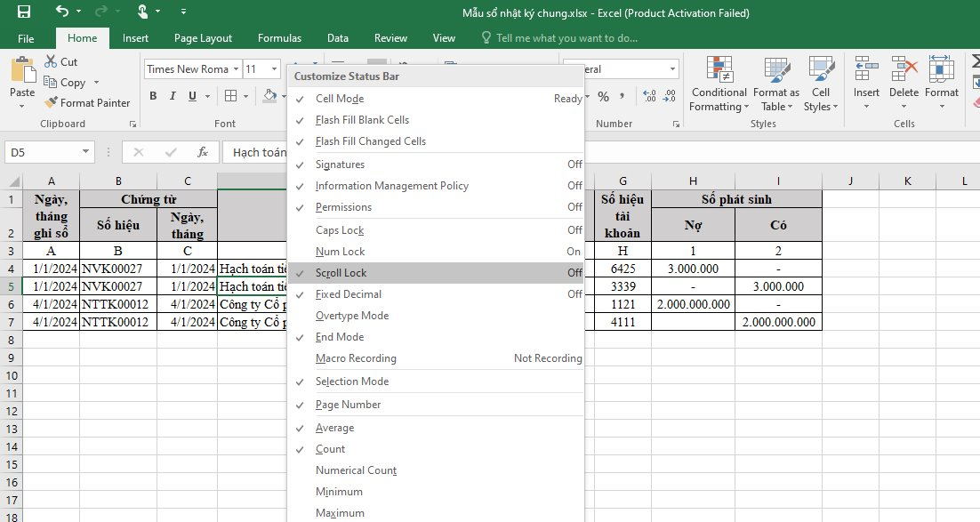Toggle Bold formatting button
Viewport: 980px width, 522px height.
click(153, 96)
